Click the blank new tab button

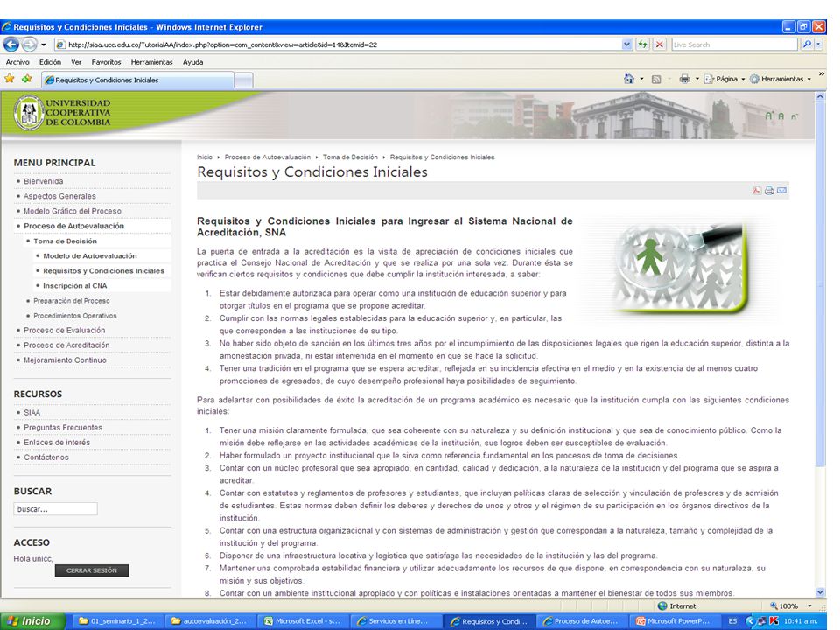244,80
